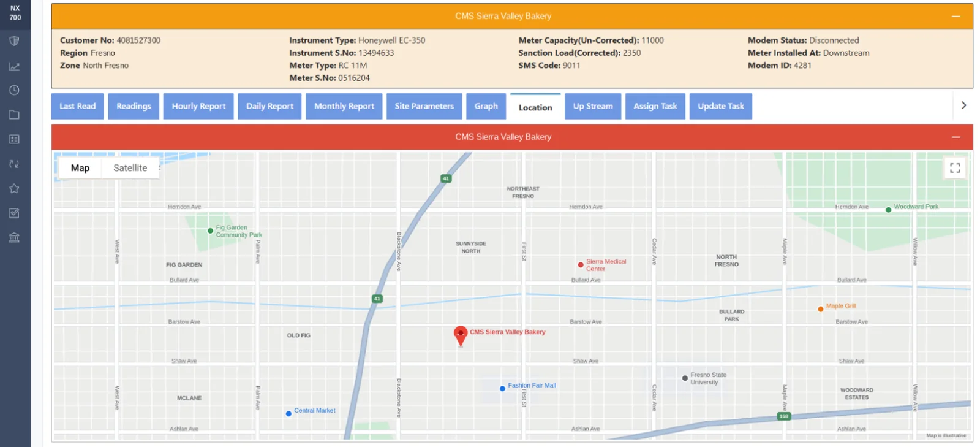Select the Woodward Park map marker
The width and height of the screenshot is (980, 447).
coord(888,210)
